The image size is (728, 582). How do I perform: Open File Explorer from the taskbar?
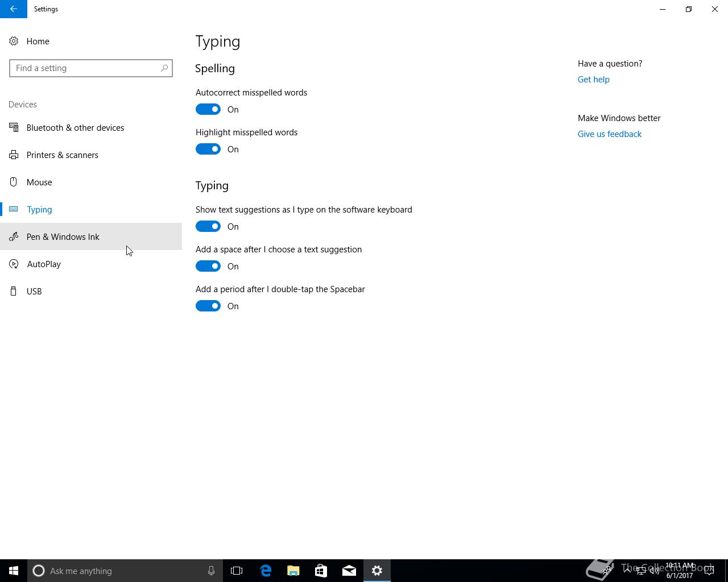click(293, 571)
